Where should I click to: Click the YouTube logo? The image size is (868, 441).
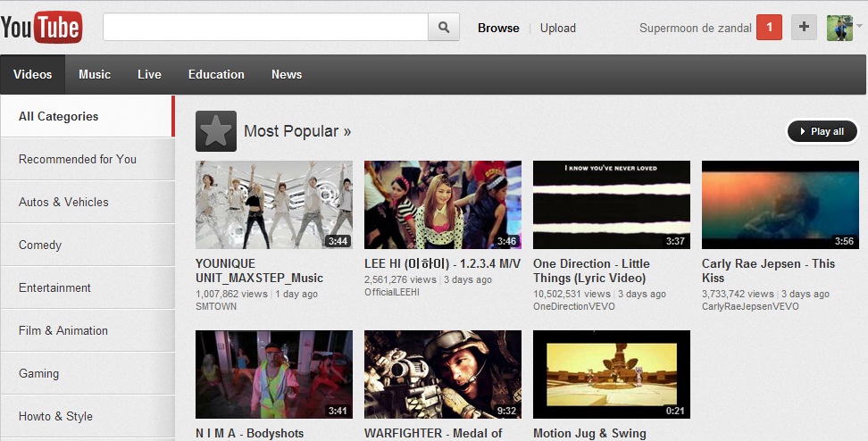point(41,27)
